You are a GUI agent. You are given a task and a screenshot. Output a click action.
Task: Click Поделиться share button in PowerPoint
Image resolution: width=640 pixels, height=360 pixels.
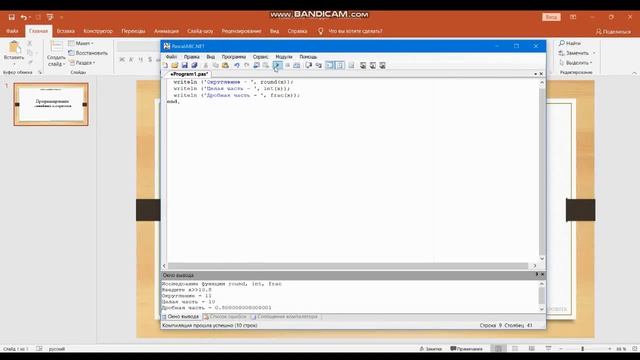pos(613,31)
